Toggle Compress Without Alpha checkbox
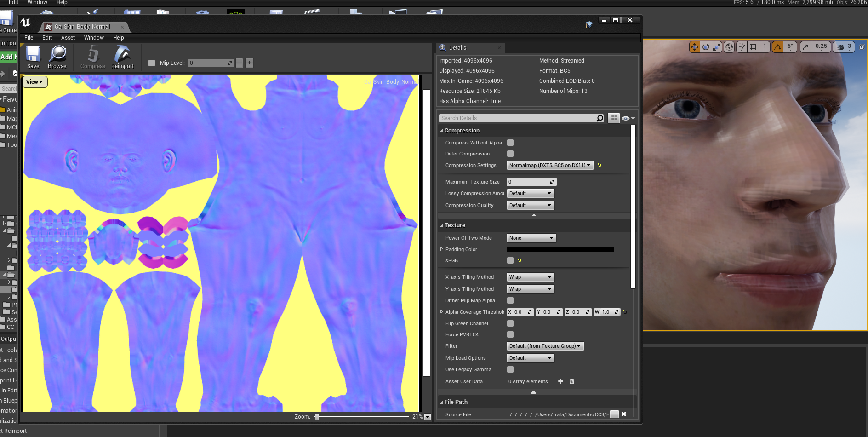This screenshot has width=868, height=437. [510, 143]
